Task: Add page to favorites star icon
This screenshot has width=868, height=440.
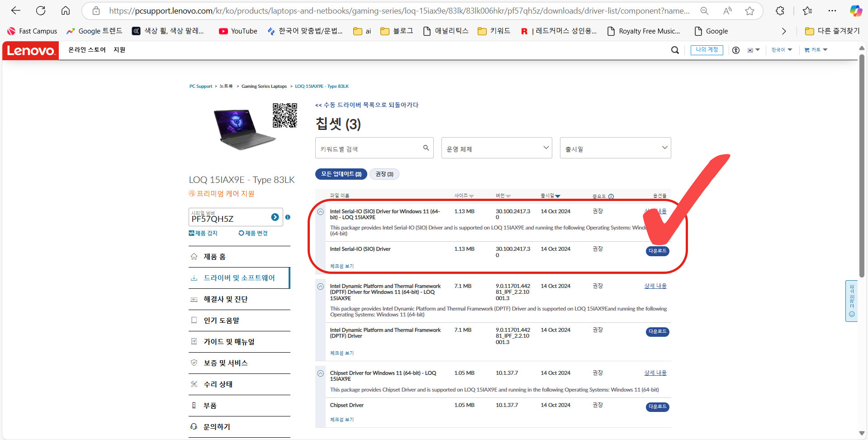Action: point(749,11)
